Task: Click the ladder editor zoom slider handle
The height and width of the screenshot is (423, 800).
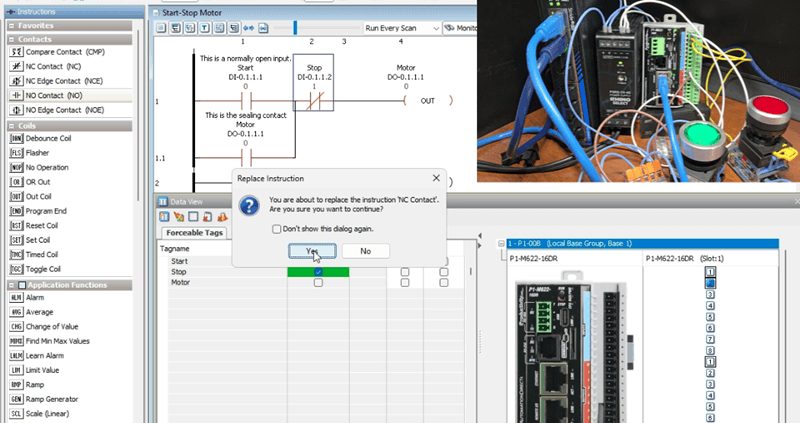Action: tap(294, 28)
